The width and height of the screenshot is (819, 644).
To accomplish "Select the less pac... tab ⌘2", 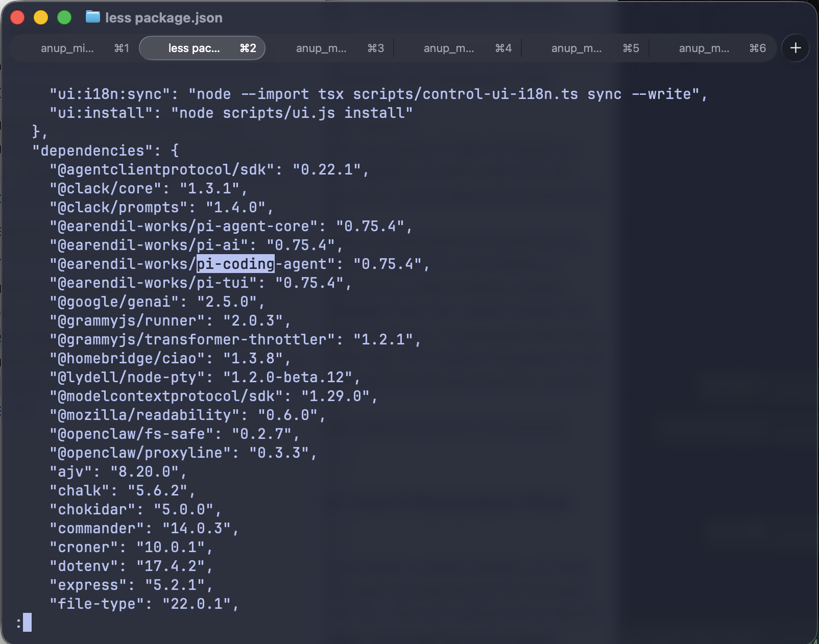I will 202,48.
